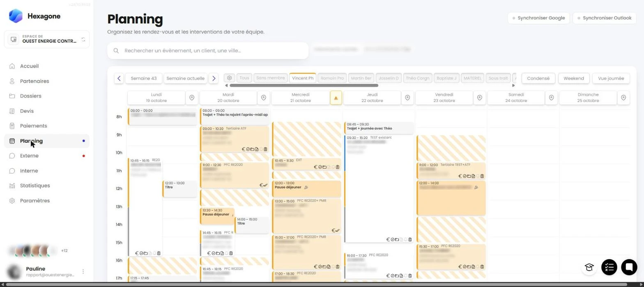Open Pauline's account options menu

(x=83, y=271)
